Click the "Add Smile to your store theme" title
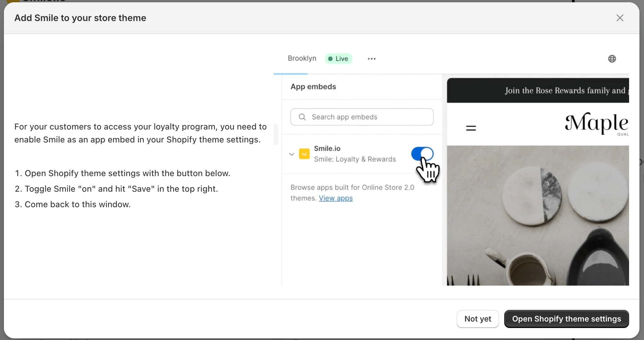This screenshot has width=644, height=340. 80,18
